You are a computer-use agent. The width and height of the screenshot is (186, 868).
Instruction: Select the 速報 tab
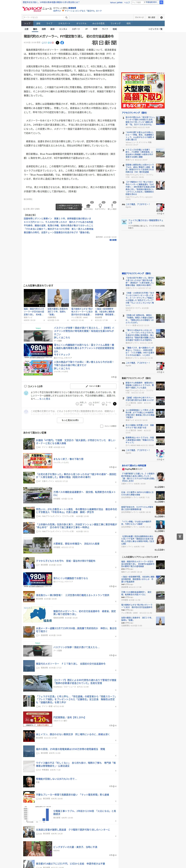38,24
